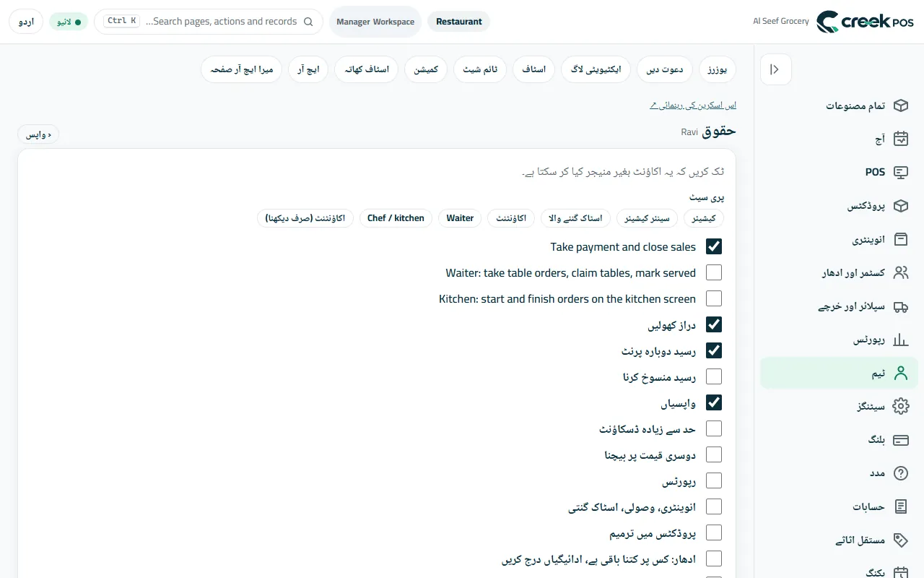
Task: Click the انوینٹری box icon in sidebar
Action: pyautogui.click(x=900, y=239)
